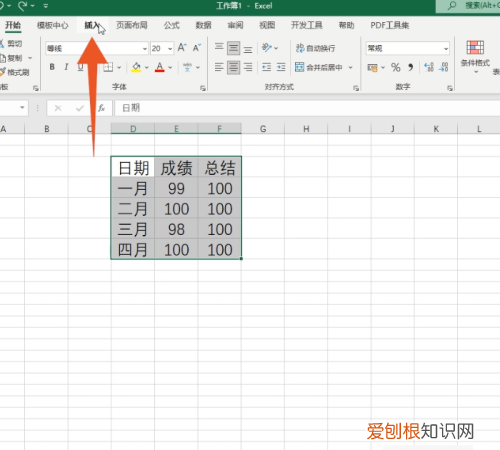Viewport: 500px width, 450px height.
Task: Decrease indent of cell contents
Action: point(266,67)
